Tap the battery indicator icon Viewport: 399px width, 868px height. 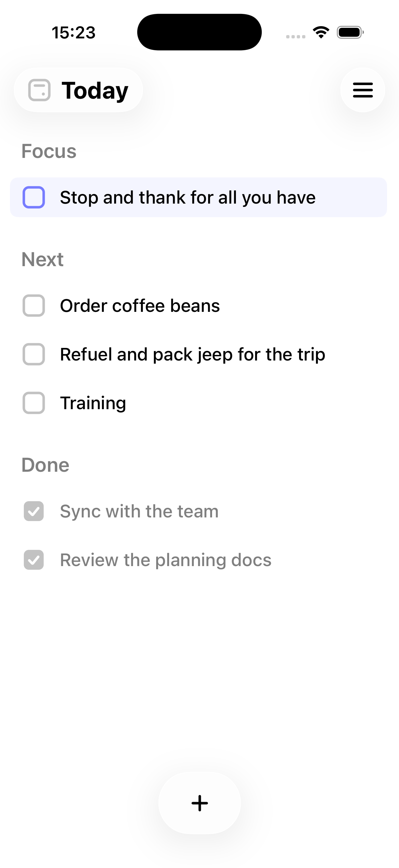tap(350, 32)
